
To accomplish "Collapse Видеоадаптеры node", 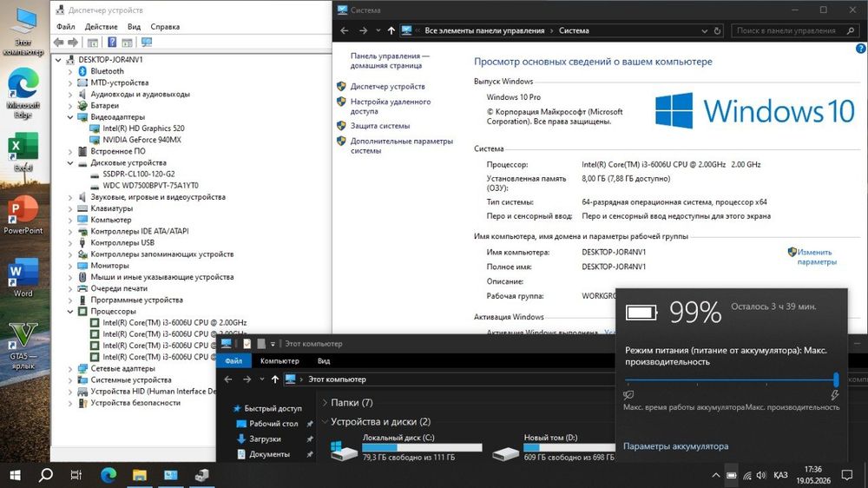I will click(70, 117).
